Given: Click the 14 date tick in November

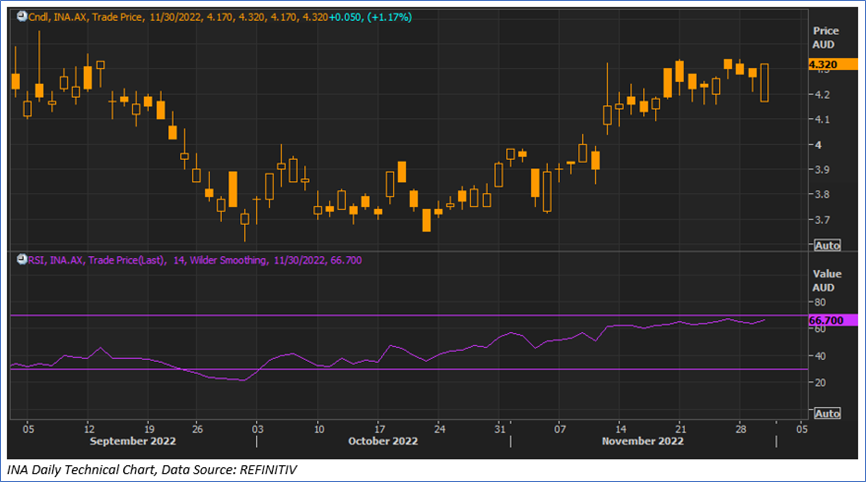Looking at the screenshot, I should click(x=620, y=429).
